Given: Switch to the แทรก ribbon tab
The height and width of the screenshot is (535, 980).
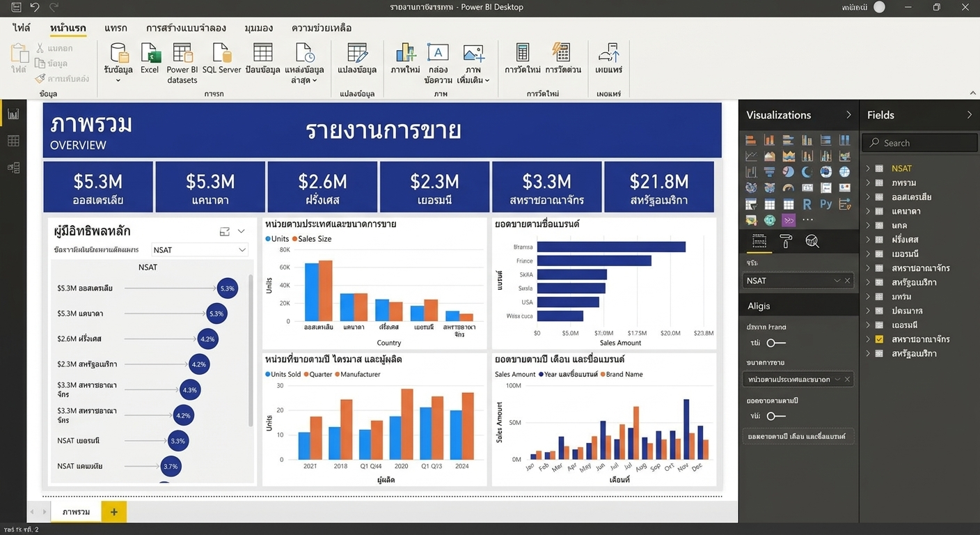Looking at the screenshot, I should coord(116,29).
